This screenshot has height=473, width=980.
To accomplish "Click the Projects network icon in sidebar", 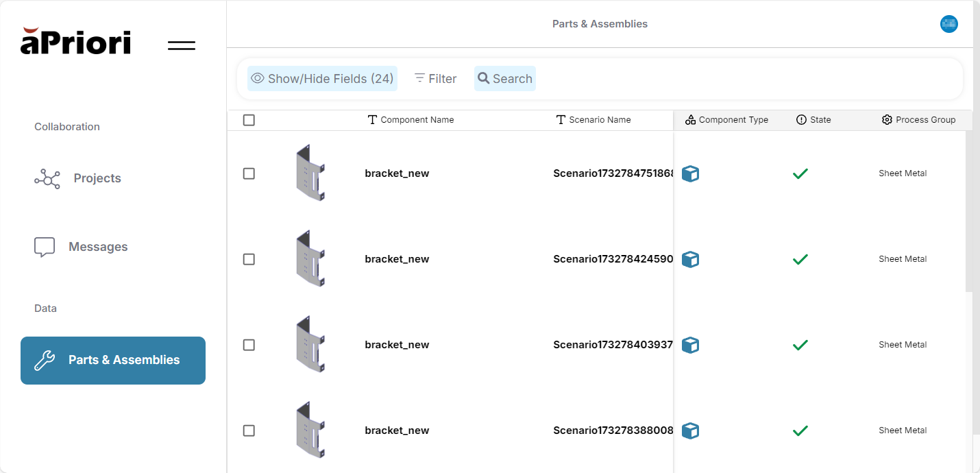I will (x=47, y=178).
